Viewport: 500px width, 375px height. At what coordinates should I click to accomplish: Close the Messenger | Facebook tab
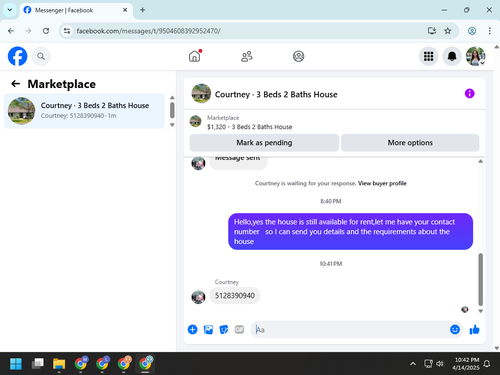pos(125,10)
